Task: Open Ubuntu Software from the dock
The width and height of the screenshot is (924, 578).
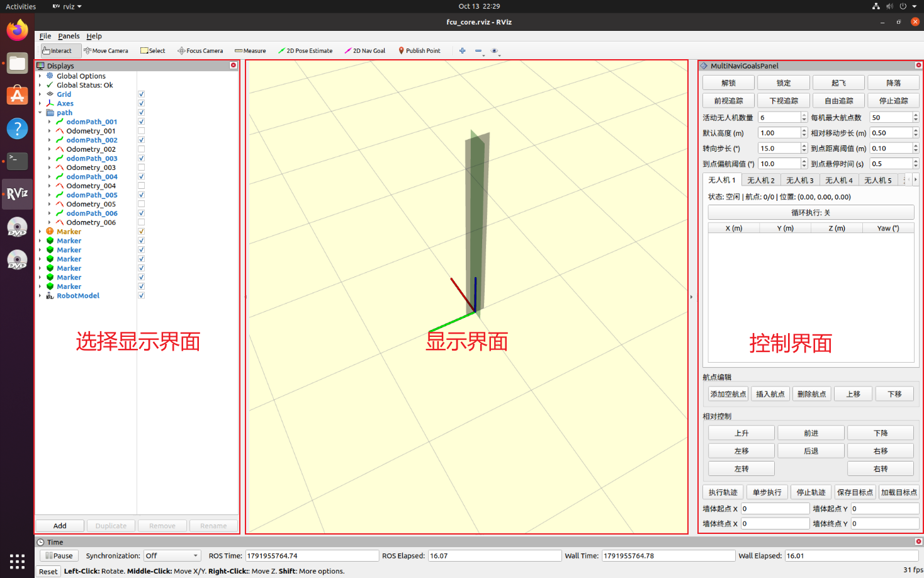Action: 17,95
